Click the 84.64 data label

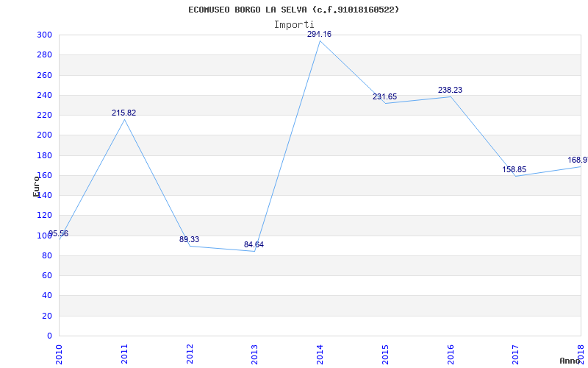[x=254, y=245]
